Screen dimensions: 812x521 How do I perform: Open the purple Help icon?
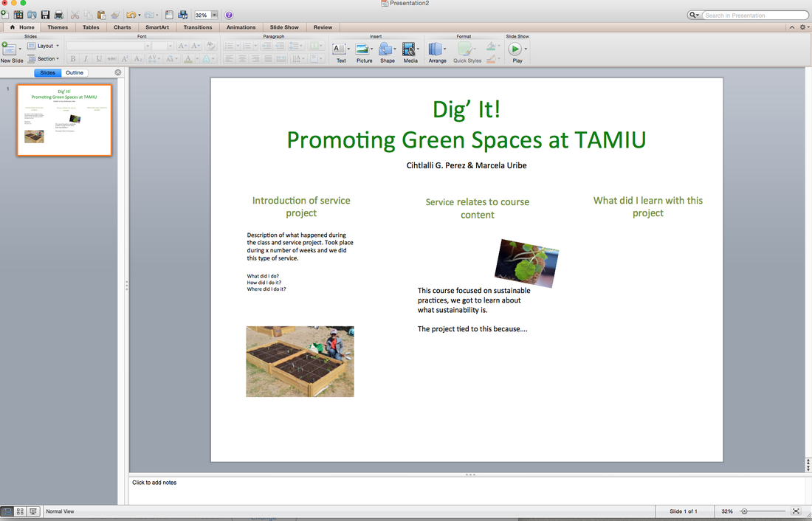[229, 15]
